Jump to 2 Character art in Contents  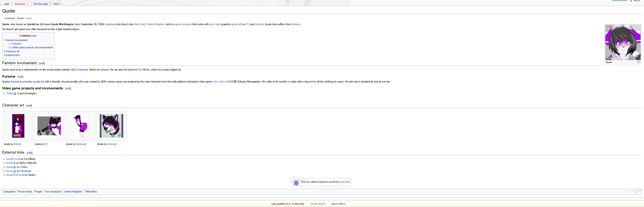click(12, 51)
